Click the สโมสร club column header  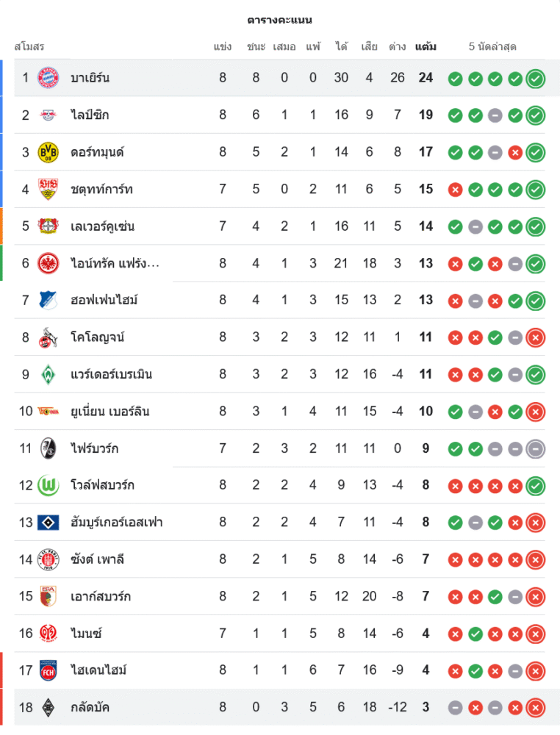click(29, 47)
